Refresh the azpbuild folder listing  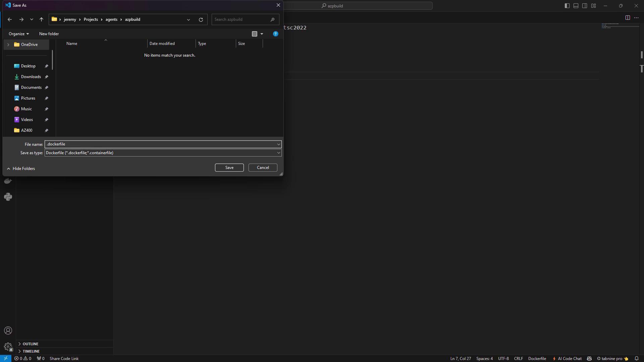201,19
